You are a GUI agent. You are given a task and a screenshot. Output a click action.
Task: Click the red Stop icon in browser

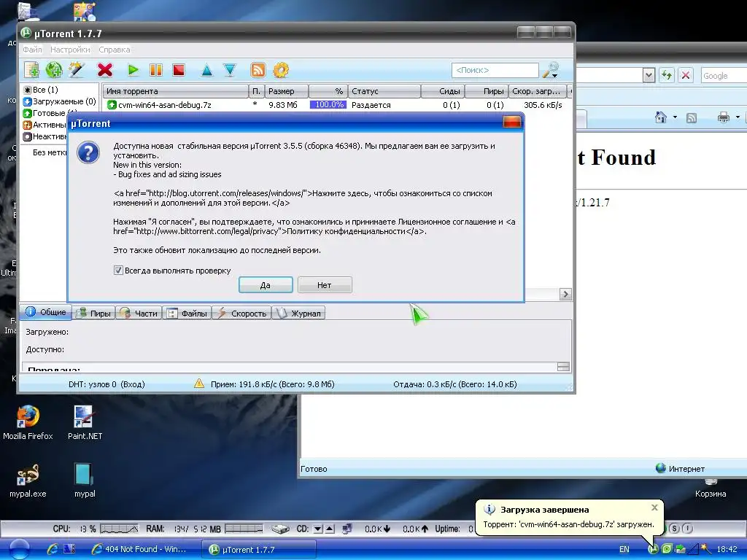686,75
